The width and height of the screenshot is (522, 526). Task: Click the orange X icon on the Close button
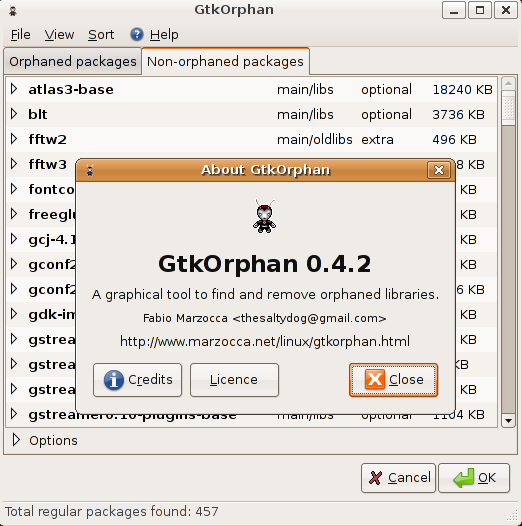point(375,379)
